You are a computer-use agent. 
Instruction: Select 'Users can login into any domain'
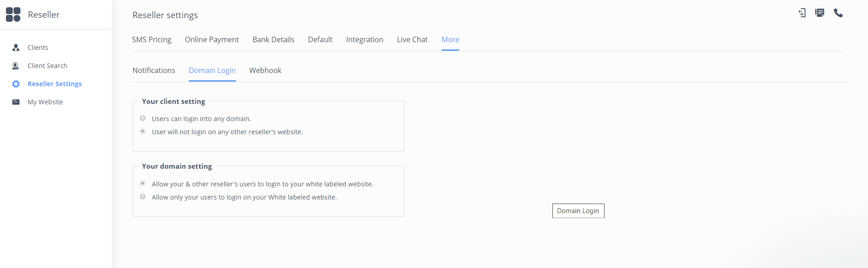click(x=143, y=118)
